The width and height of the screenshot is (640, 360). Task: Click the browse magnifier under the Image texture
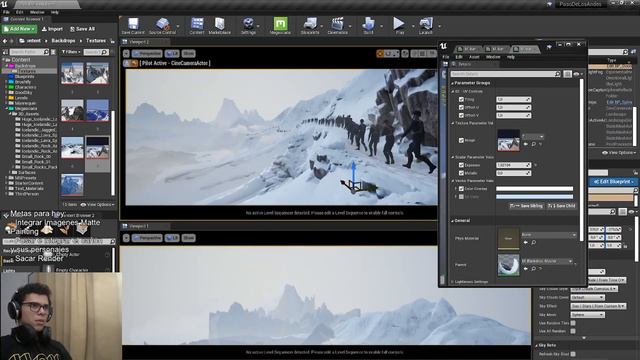point(533,144)
